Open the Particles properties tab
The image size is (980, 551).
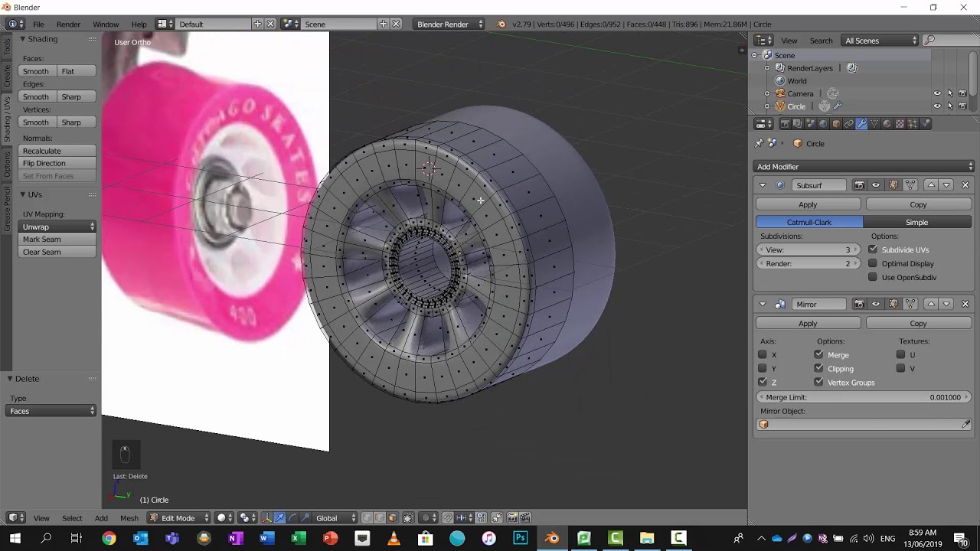(x=913, y=124)
